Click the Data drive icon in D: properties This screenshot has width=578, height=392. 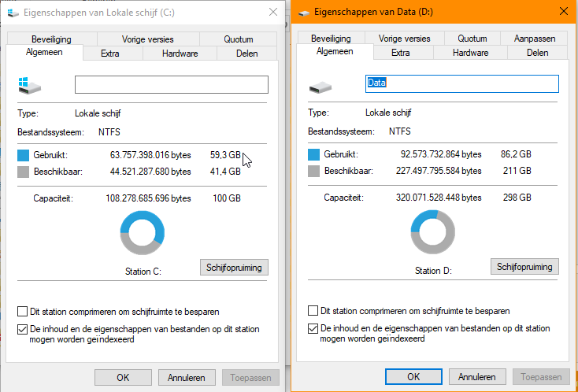[320, 84]
